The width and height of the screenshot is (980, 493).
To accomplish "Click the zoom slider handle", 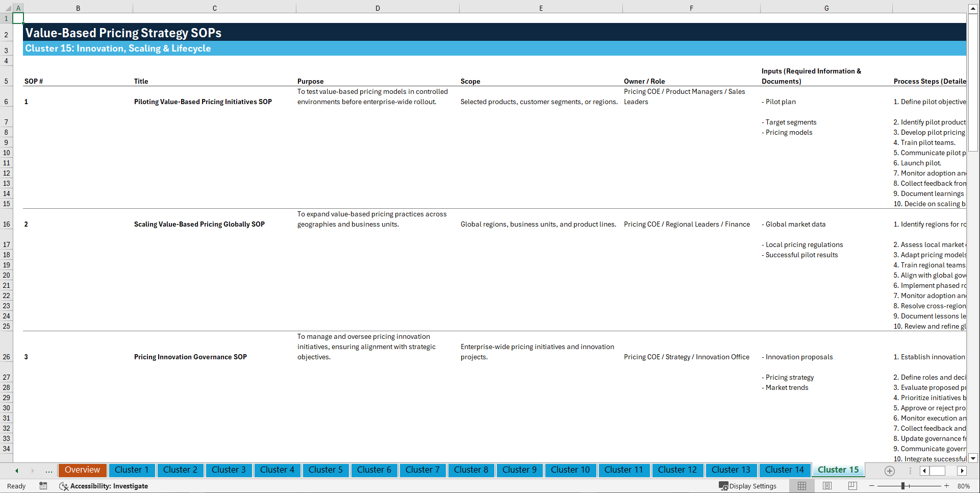I will [902, 486].
